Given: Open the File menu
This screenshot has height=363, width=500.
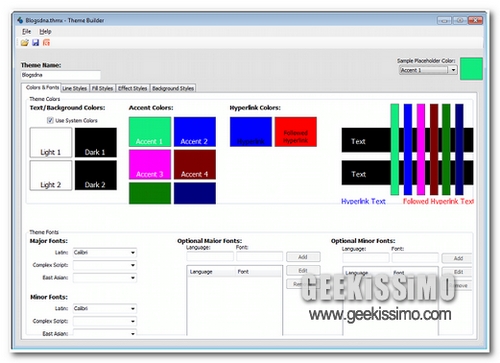Looking at the screenshot, I should 26,31.
